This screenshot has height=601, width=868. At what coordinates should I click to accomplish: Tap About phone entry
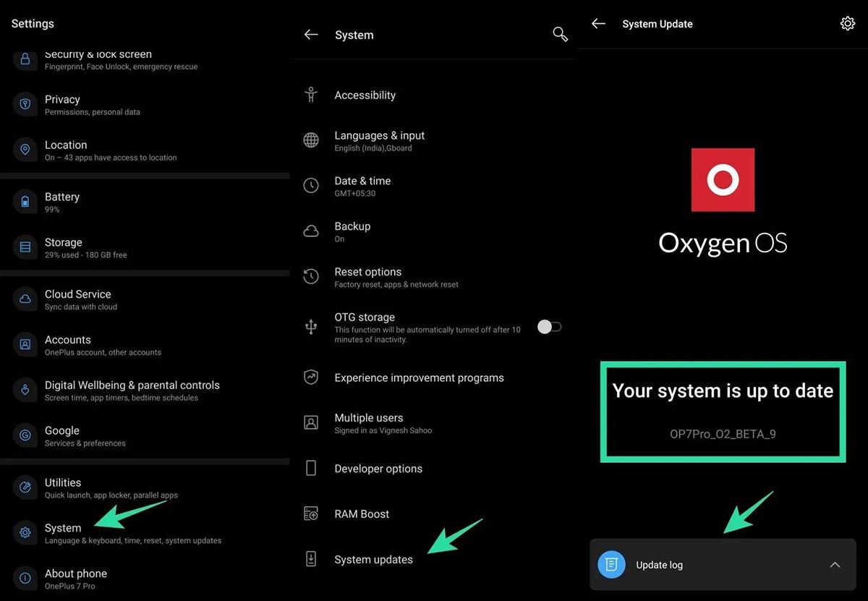[75, 579]
